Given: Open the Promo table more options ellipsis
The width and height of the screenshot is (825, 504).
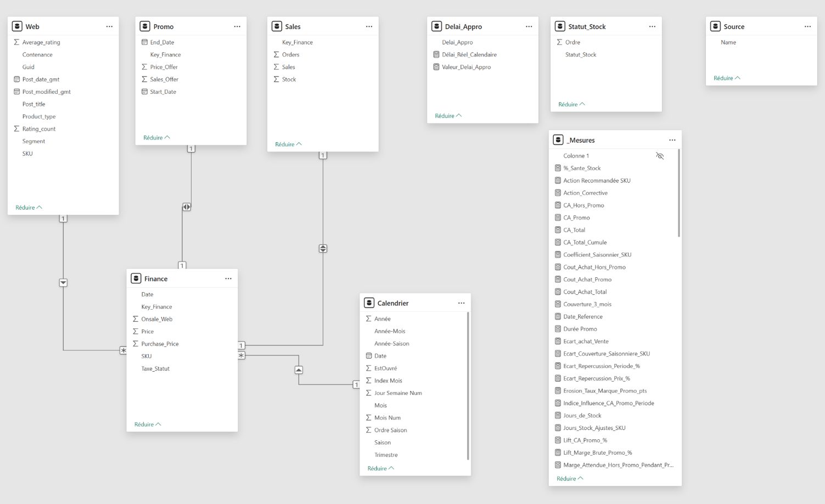Looking at the screenshot, I should pos(237,26).
